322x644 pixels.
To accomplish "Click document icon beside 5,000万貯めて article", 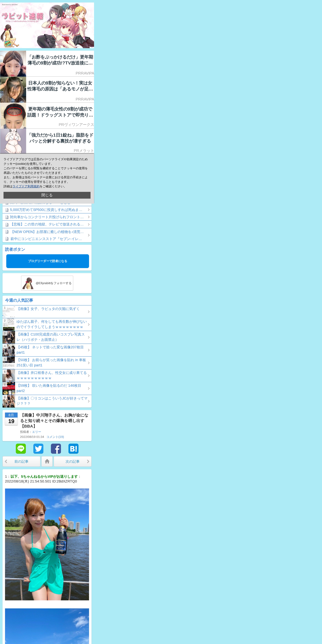I will (7, 210).
